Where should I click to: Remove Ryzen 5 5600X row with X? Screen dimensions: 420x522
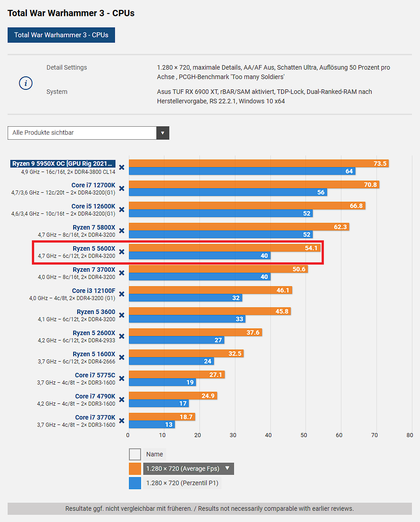[122, 252]
